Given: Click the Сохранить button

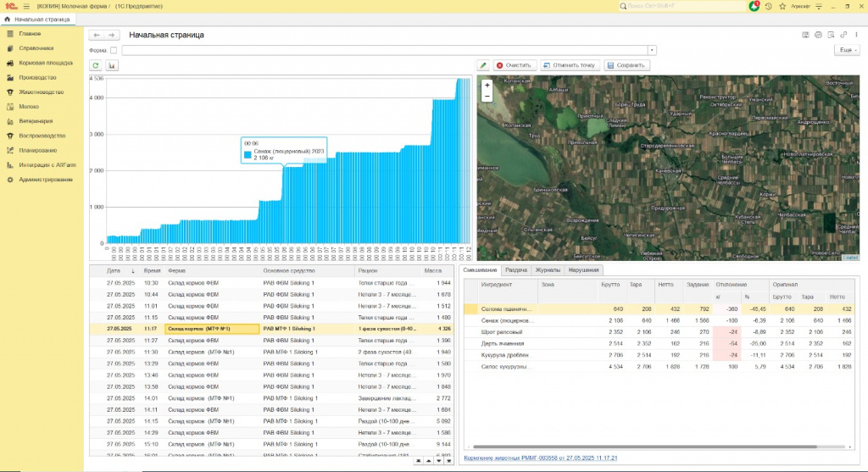Looking at the screenshot, I should 626,65.
